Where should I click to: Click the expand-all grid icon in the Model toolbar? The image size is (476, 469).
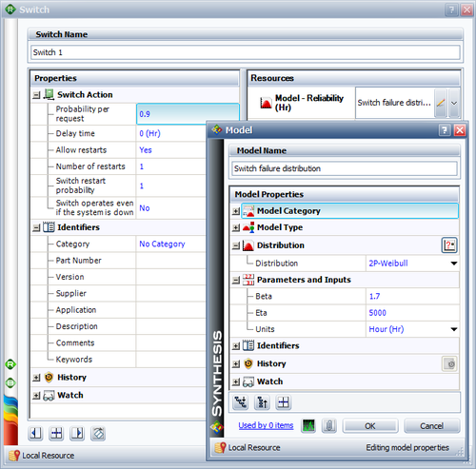(284, 402)
